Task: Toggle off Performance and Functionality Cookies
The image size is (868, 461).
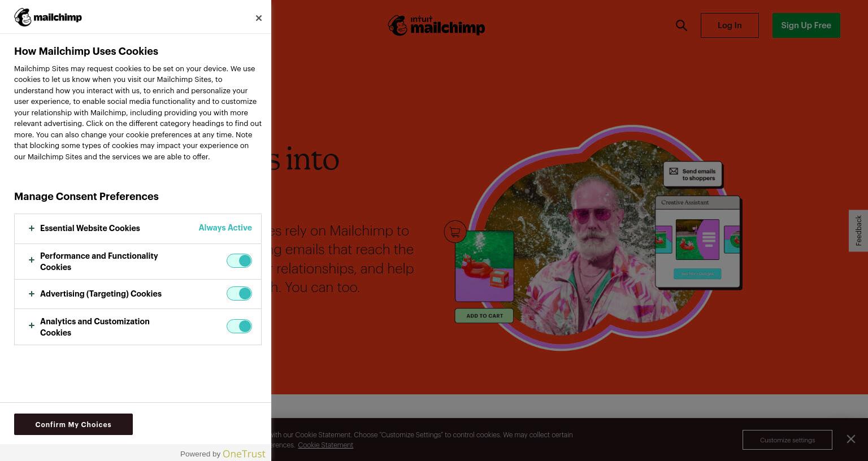Action: 239,260
